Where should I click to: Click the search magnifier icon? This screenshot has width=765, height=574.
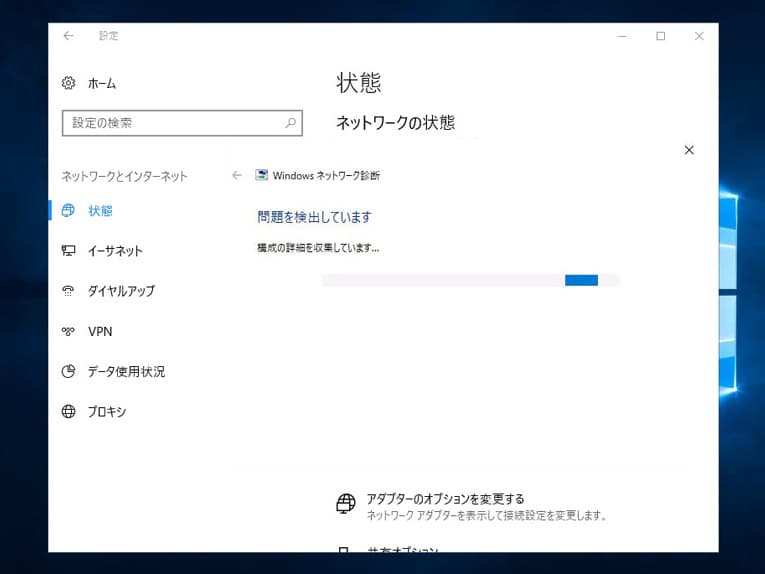291,123
